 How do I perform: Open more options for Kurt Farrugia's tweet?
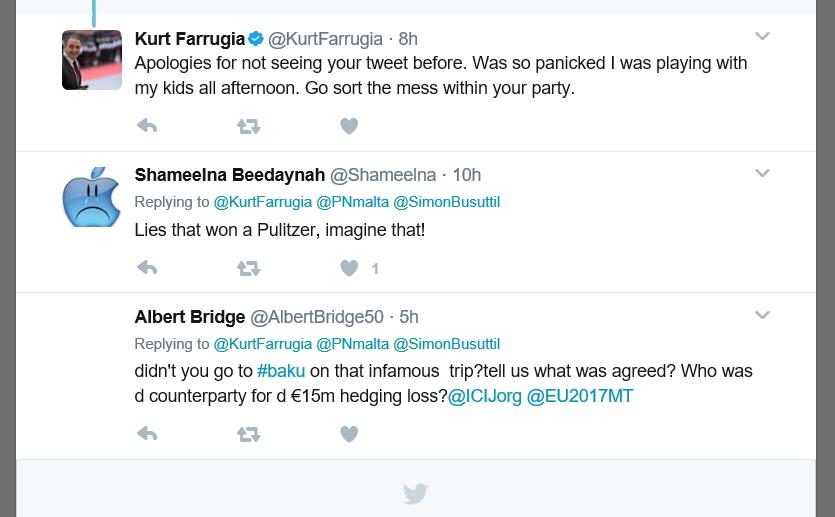coord(763,36)
